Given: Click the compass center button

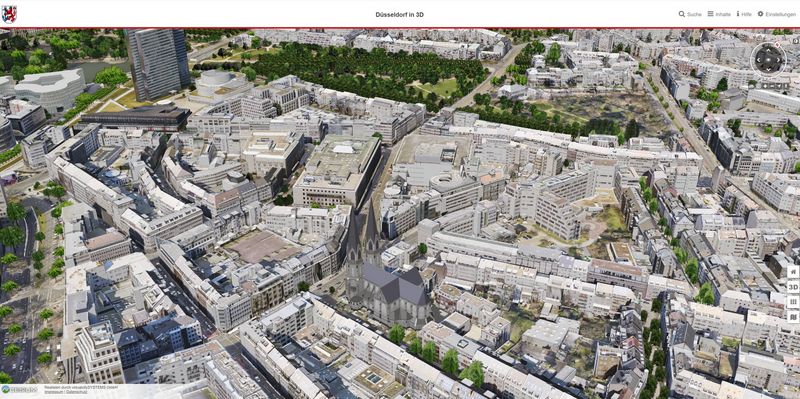Looking at the screenshot, I should coord(768,60).
